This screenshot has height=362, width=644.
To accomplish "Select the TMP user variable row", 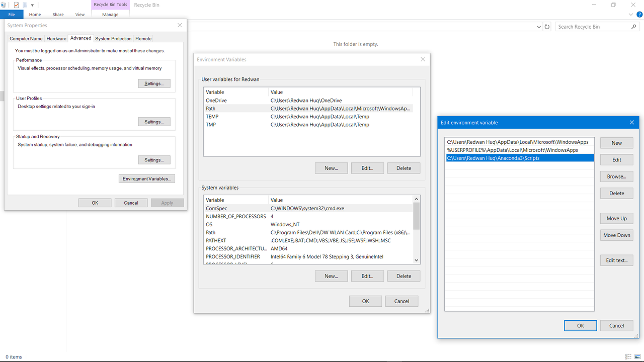I will [x=308, y=125].
